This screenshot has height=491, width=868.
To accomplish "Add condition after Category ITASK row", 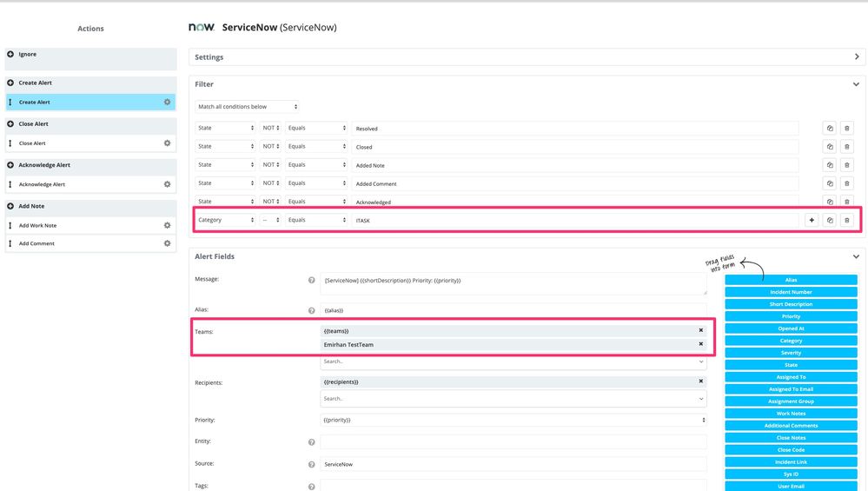I will [812, 220].
